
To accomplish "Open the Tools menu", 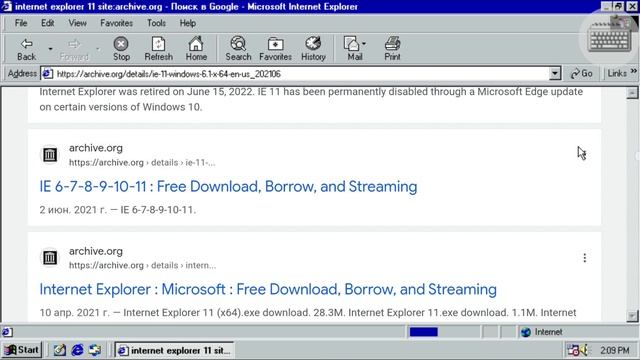I will (x=156, y=23).
